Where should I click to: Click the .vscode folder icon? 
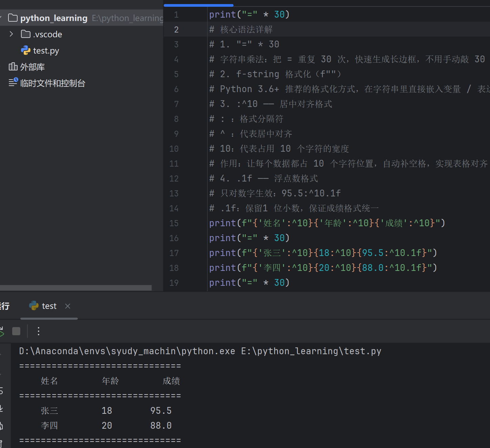[x=26, y=34]
